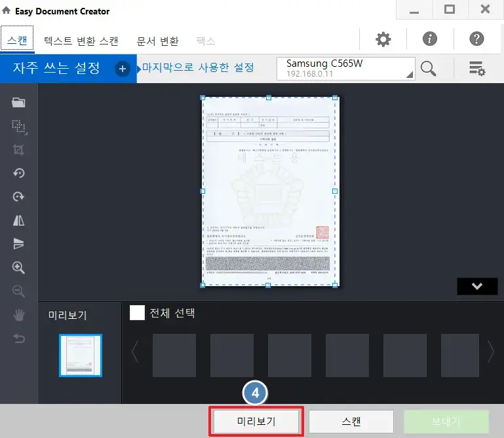Viewport: 504px width, 438px height.
Task: Select the hand pan tool
Action: 18,315
